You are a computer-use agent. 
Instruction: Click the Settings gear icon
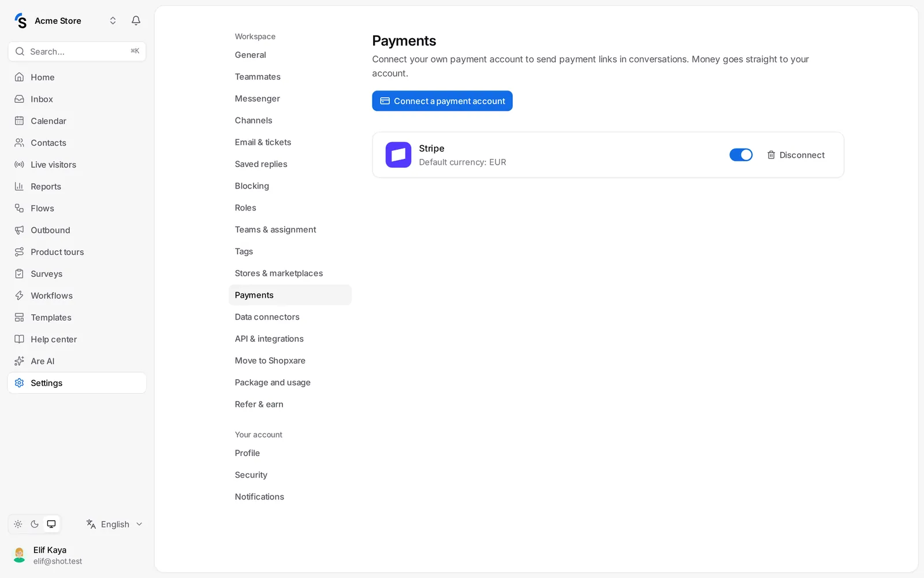(19, 383)
